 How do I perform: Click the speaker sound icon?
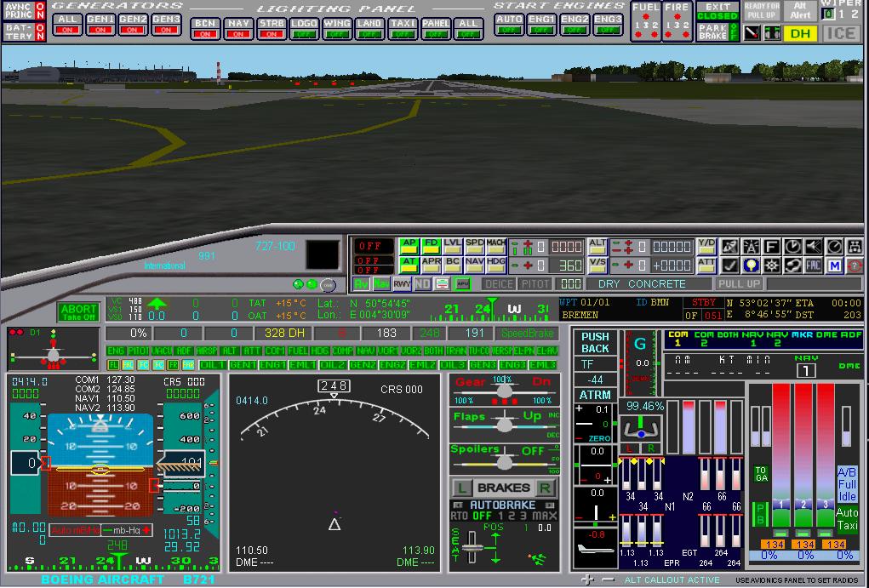[x=814, y=247]
